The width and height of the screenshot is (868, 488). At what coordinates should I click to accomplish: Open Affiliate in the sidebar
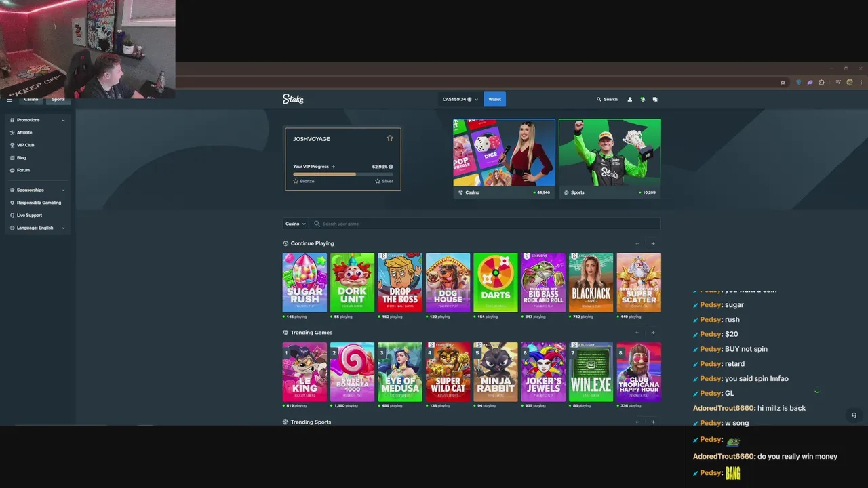(x=24, y=133)
